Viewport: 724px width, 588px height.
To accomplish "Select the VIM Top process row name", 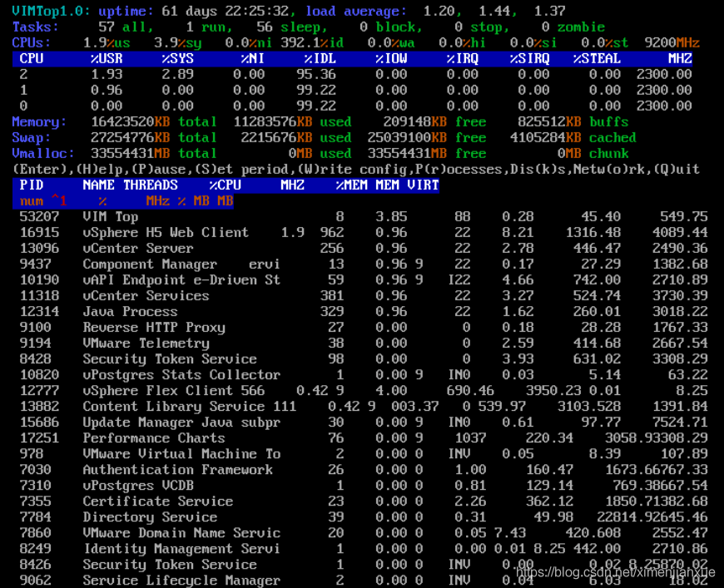I will 111,216.
